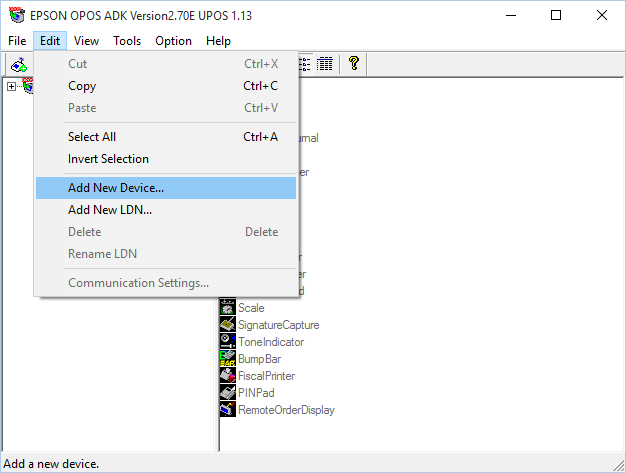Open the Tools menu

tap(127, 41)
